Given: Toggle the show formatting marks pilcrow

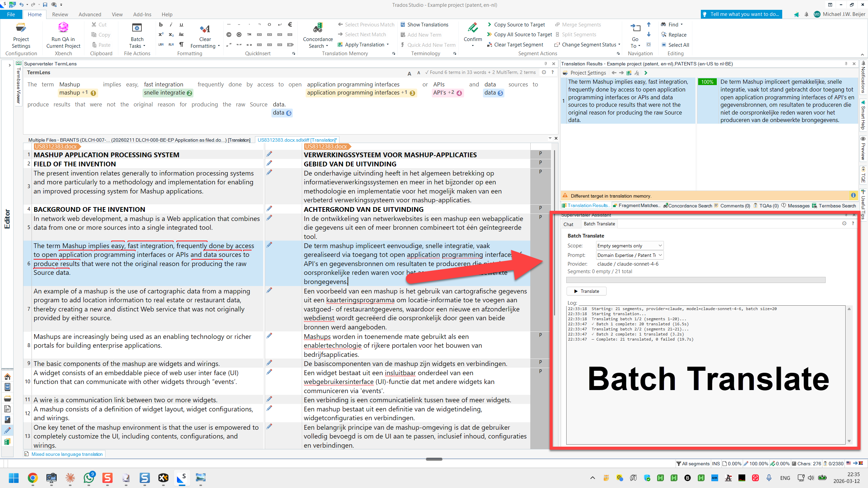Looking at the screenshot, I should pyautogui.click(x=181, y=45).
